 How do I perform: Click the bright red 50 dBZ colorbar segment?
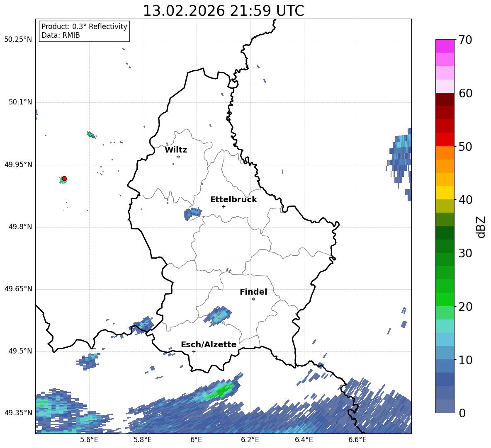(x=445, y=139)
